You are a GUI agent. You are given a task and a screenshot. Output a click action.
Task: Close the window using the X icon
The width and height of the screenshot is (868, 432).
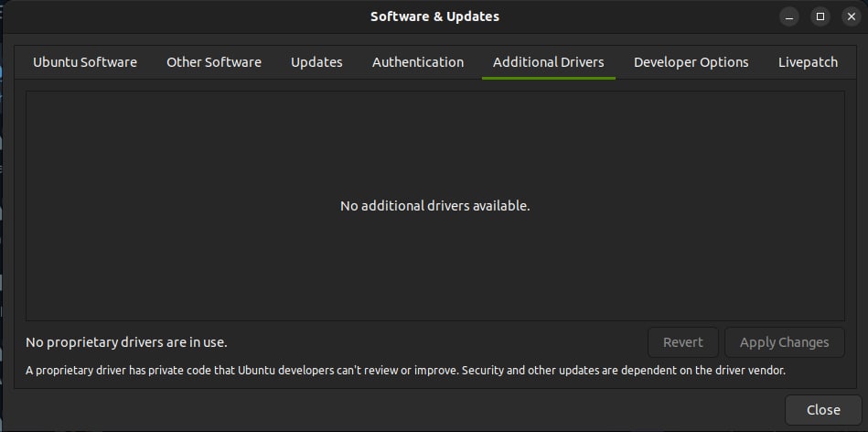pyautogui.click(x=852, y=16)
